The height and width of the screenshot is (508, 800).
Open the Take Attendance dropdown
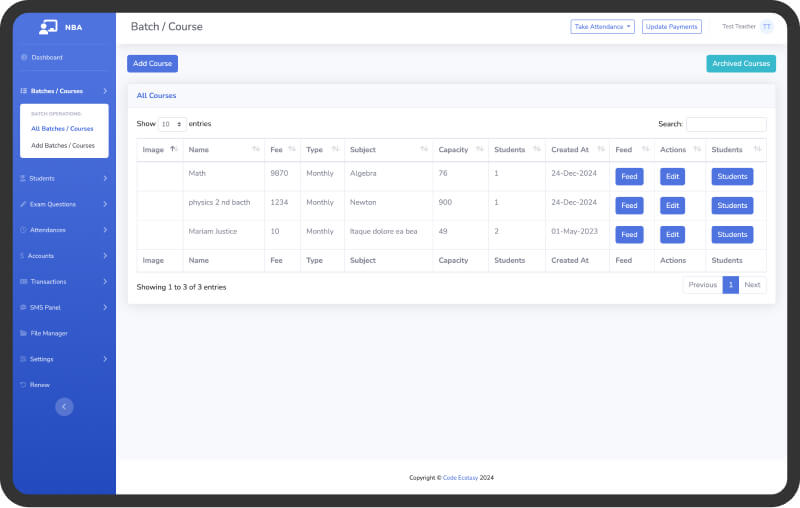pyautogui.click(x=602, y=27)
